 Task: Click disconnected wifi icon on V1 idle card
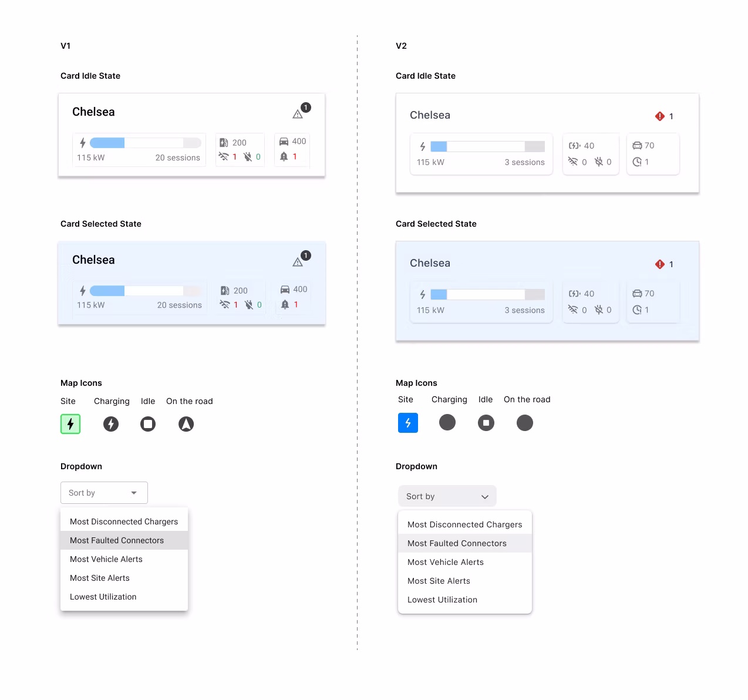pos(224,157)
